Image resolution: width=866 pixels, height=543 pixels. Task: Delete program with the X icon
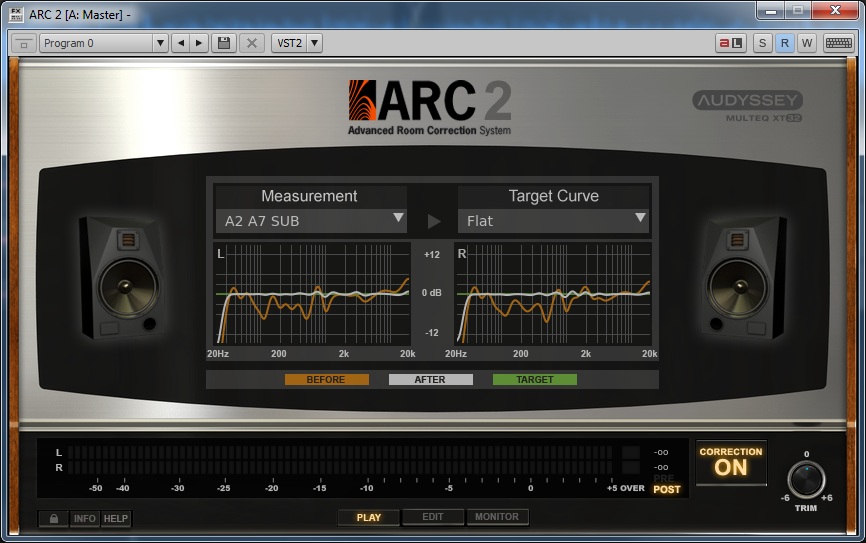click(x=252, y=43)
